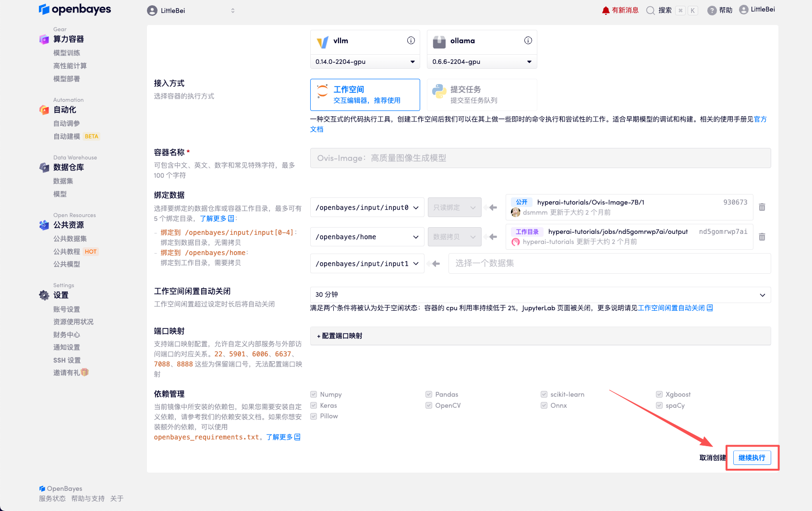
Task: Click the openbayes logo
Action: tap(75, 10)
